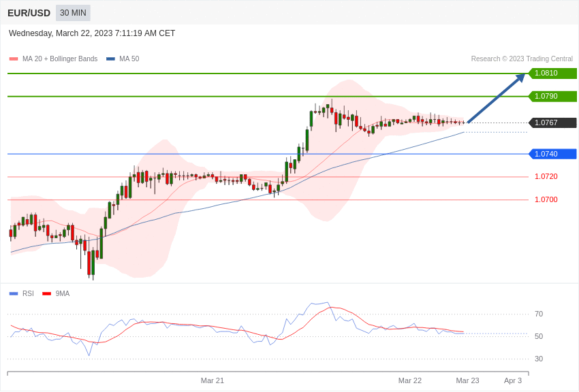The width and height of the screenshot is (579, 392).
Task: Click the blue 1.0740 pivot label
Action: 553,154
